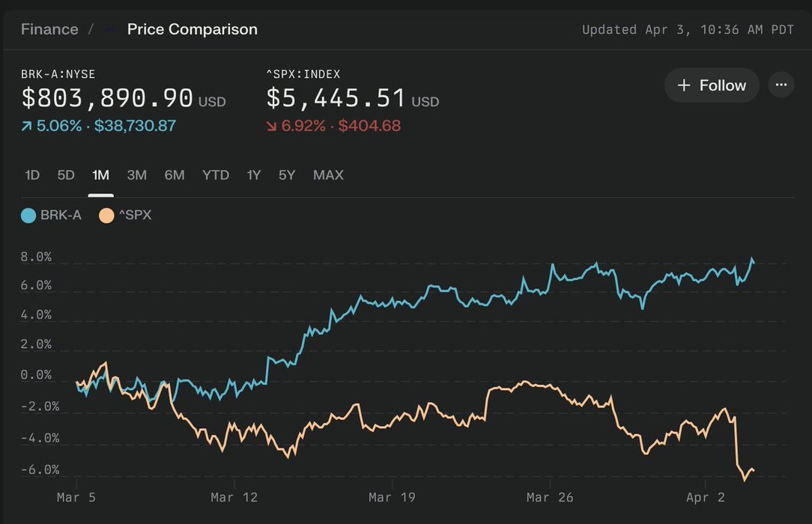Click the plus Follow button
812x524 pixels.
[x=711, y=85]
